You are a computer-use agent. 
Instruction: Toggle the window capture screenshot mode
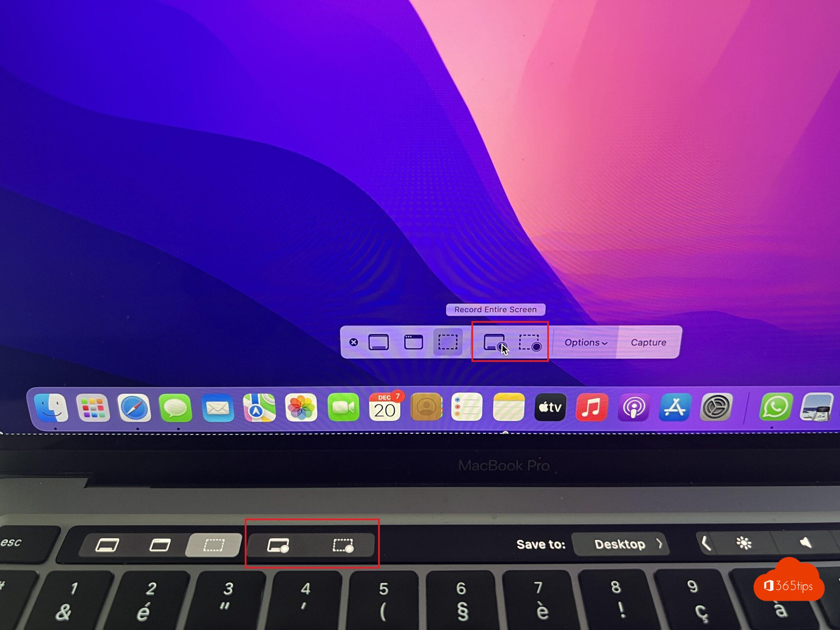pos(411,342)
